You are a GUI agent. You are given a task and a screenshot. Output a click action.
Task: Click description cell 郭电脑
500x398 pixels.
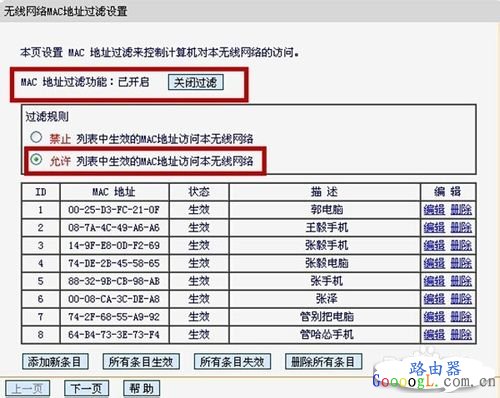(326, 210)
